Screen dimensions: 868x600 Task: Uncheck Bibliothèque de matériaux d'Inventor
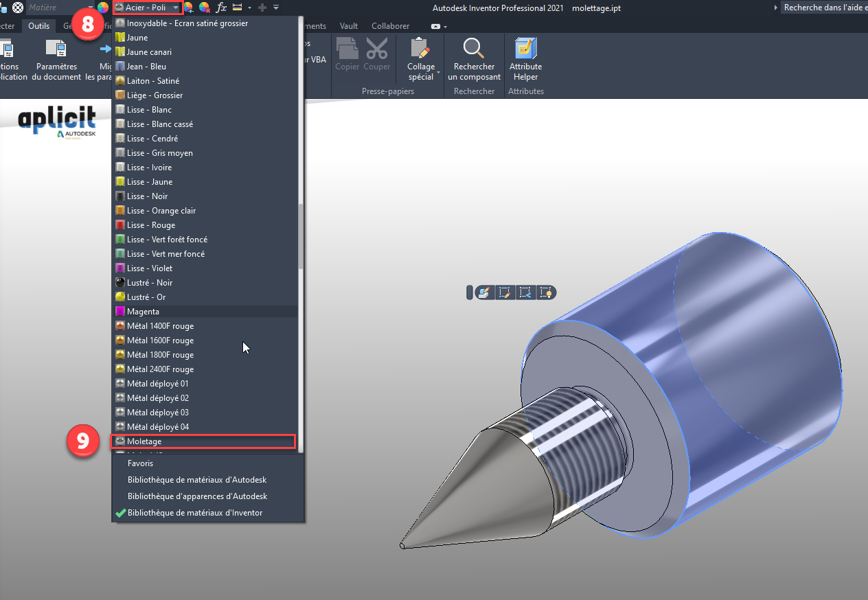pos(194,513)
